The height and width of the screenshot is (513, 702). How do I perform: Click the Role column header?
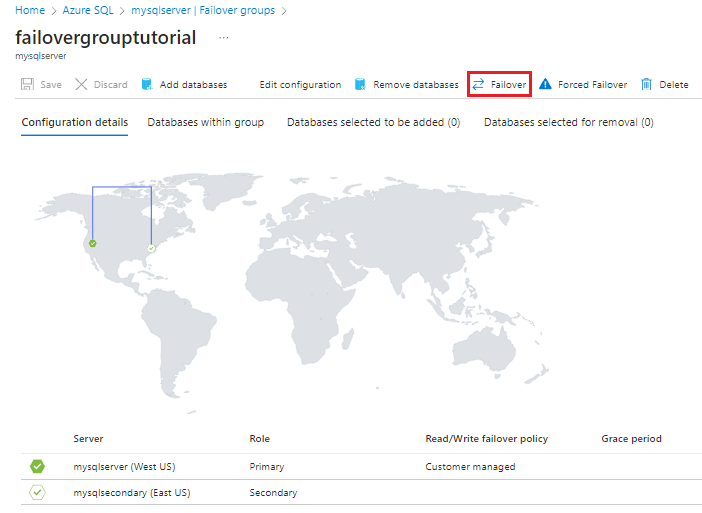tap(260, 439)
